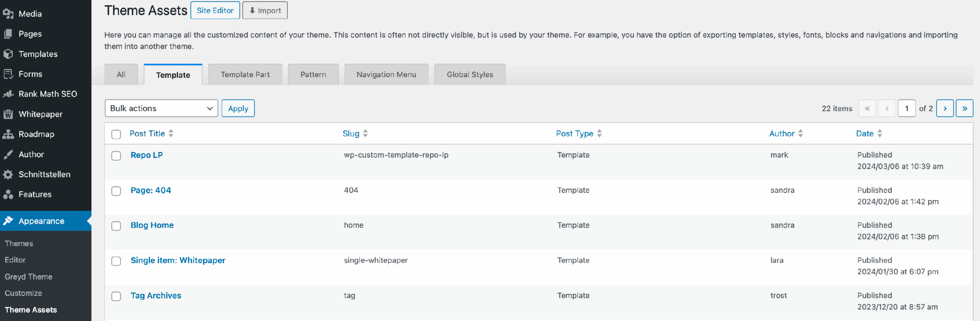Go to next page of items

click(945, 108)
